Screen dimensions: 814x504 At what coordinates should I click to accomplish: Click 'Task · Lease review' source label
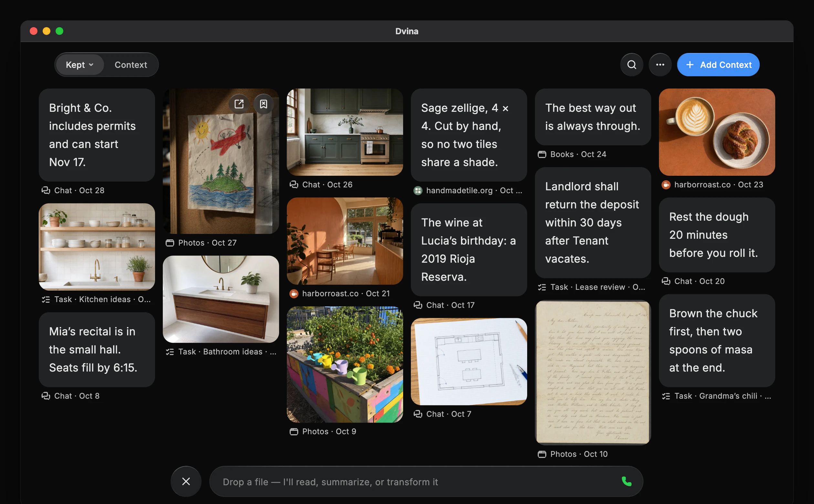tap(592, 287)
